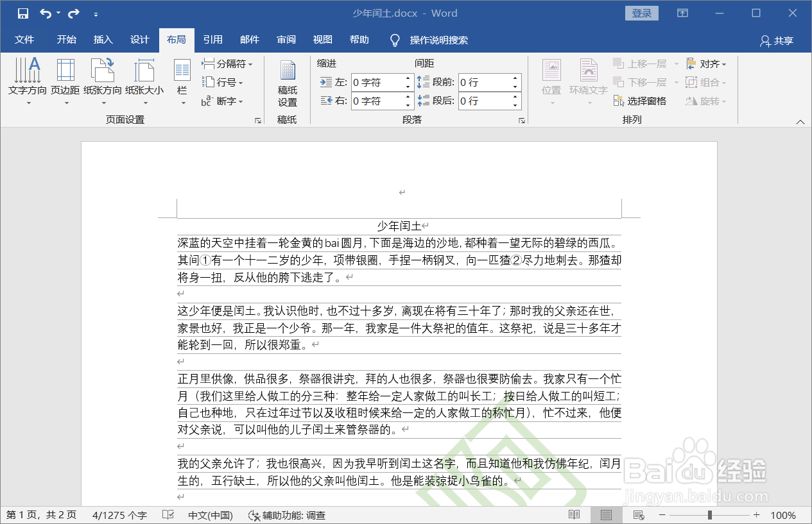
Task: Switch to the 邮件 tab
Action: point(249,40)
